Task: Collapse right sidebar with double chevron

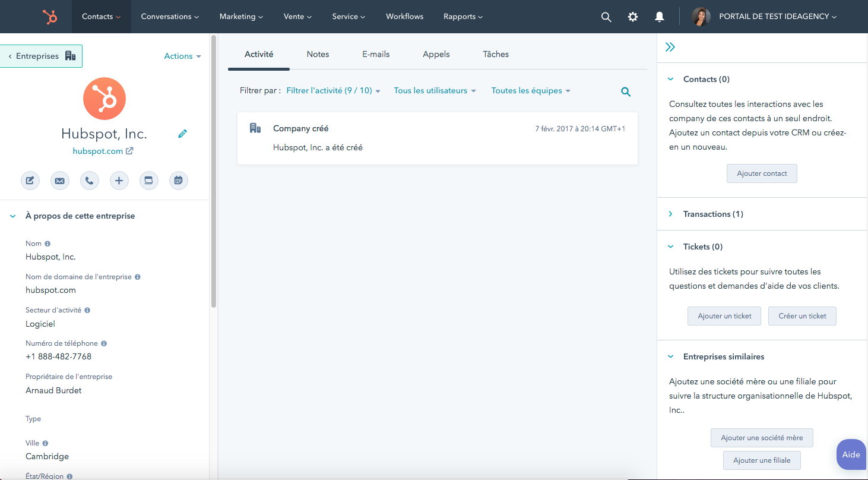Action: click(670, 47)
